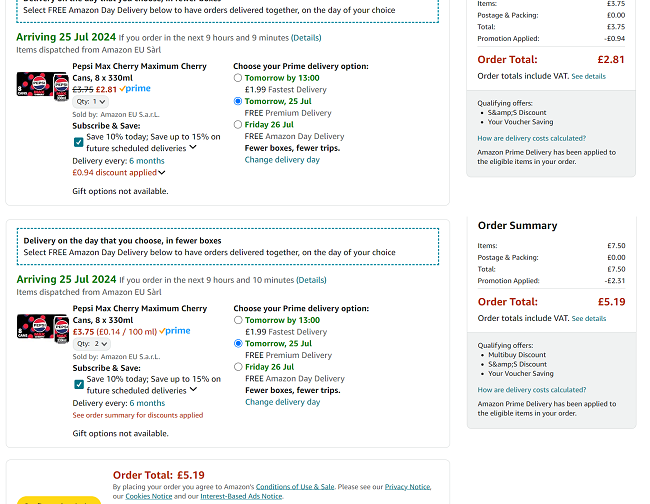
Task: Open 'How are delivery costs calculated?' in £2.81 summary
Action: pos(531,138)
